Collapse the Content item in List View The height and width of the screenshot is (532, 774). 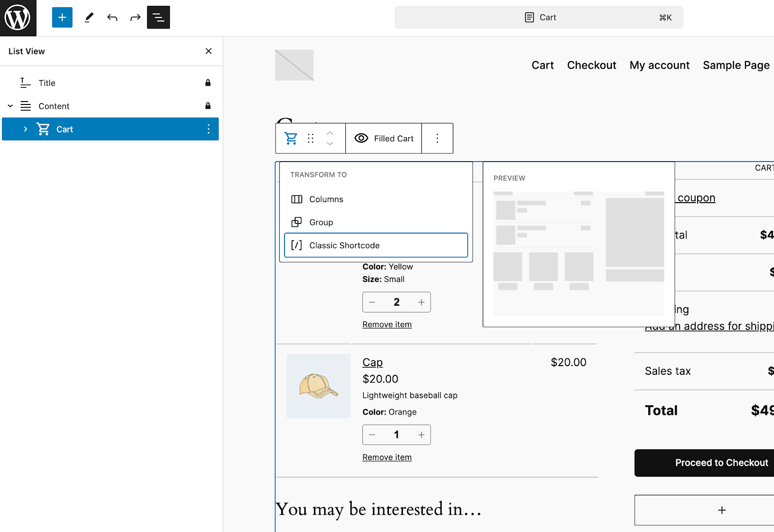[10, 106]
